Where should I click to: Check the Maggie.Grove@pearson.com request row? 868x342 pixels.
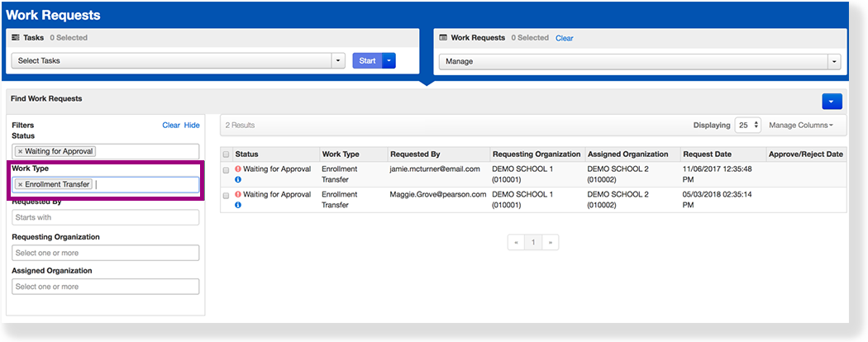pos(227,196)
